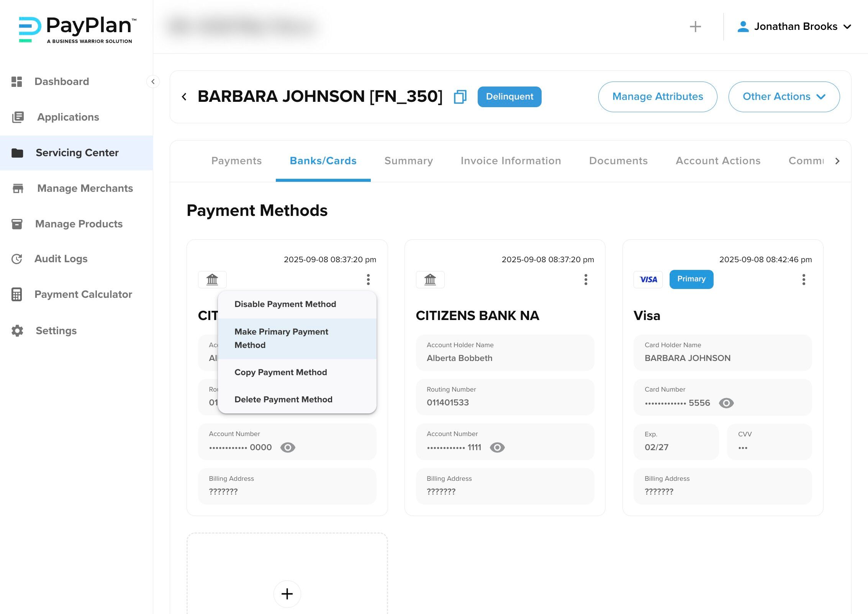Click Visa card title text

tap(647, 316)
